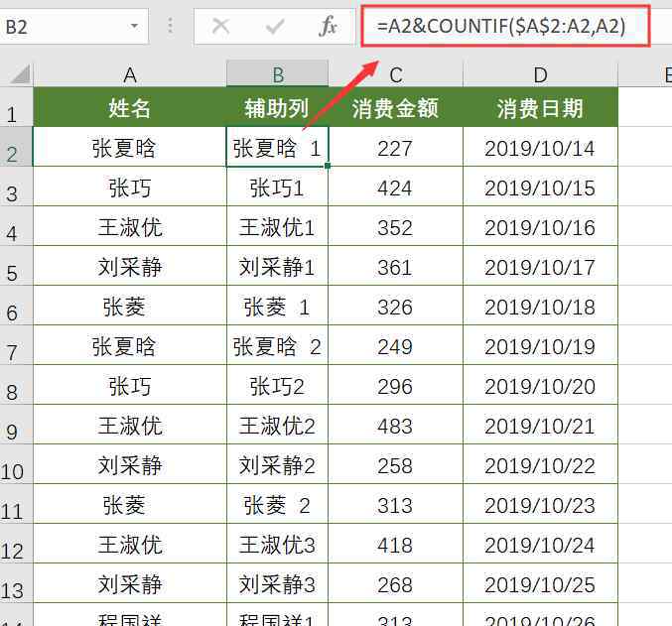The height and width of the screenshot is (626, 672).
Task: Select the date cell 2019/10/21
Action: tap(540, 425)
